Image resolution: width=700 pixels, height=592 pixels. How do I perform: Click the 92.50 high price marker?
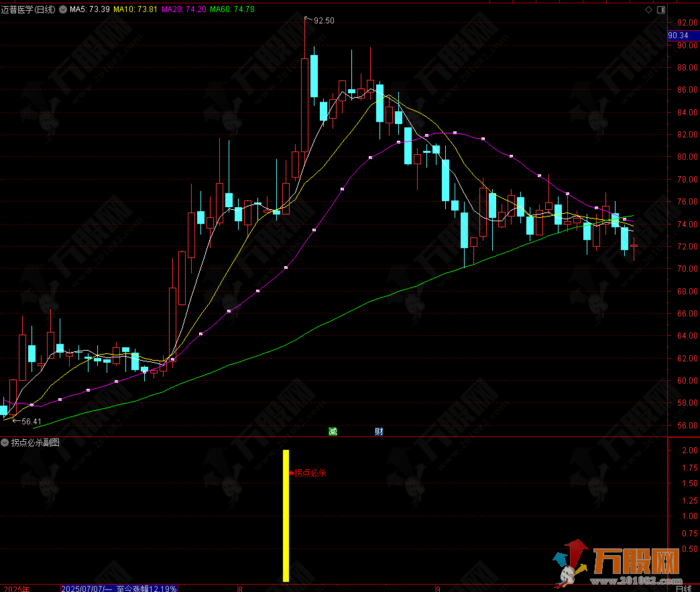click(322, 21)
